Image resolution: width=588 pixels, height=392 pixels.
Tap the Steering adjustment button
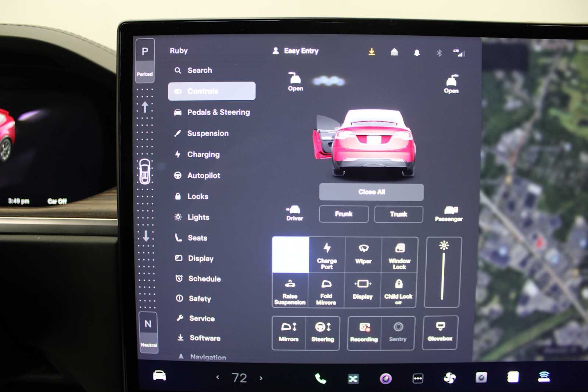pyautogui.click(x=323, y=333)
